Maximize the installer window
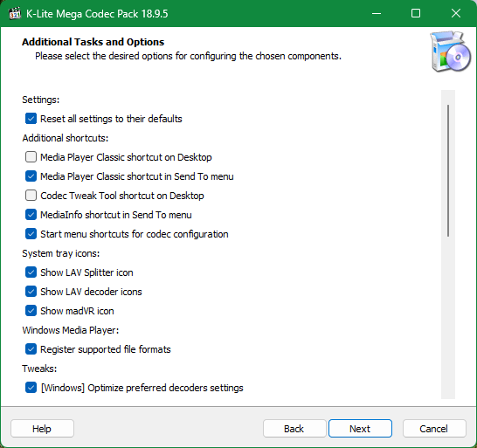The image size is (477, 448). click(x=416, y=13)
